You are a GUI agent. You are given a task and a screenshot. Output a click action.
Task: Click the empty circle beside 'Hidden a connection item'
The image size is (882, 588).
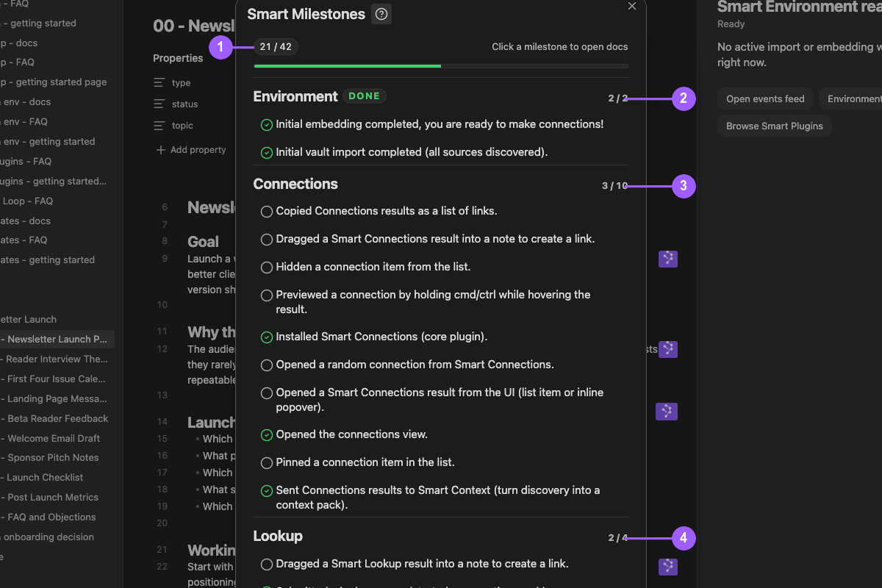pos(267,268)
